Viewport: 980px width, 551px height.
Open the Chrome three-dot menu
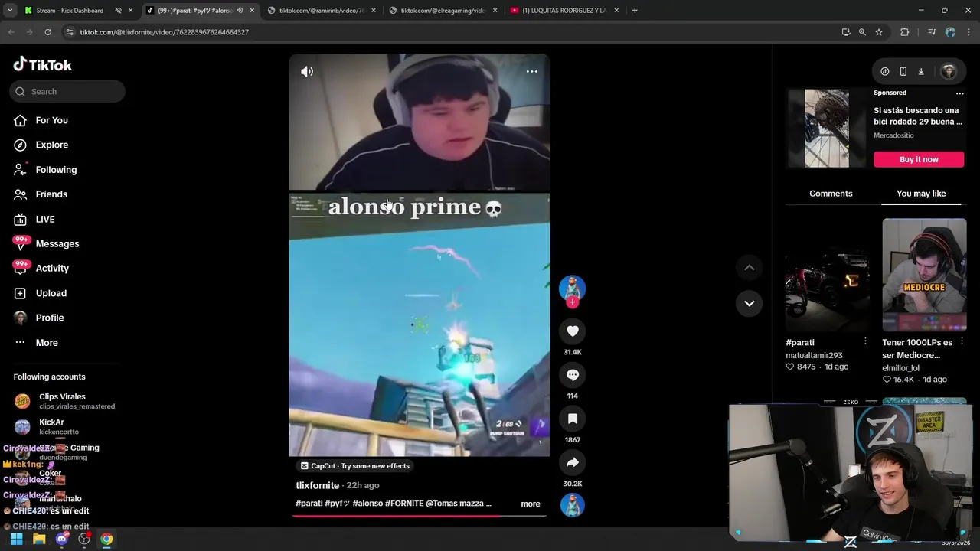tap(969, 32)
